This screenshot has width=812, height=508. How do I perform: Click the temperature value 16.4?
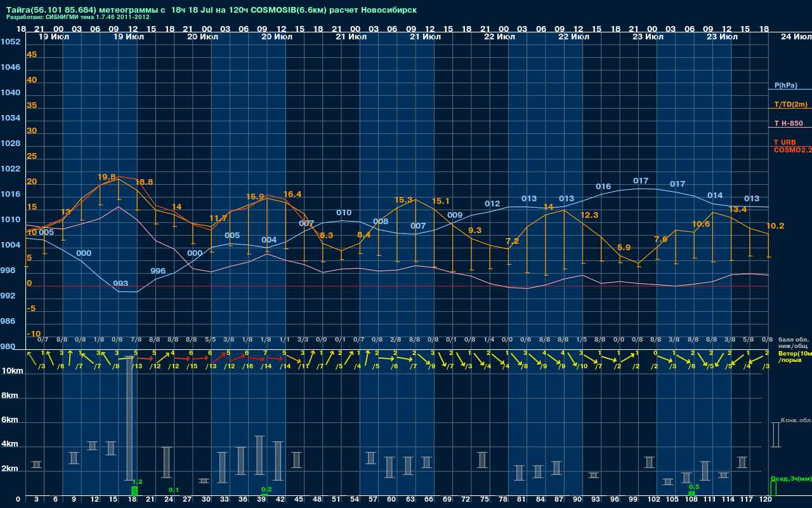tap(292, 194)
